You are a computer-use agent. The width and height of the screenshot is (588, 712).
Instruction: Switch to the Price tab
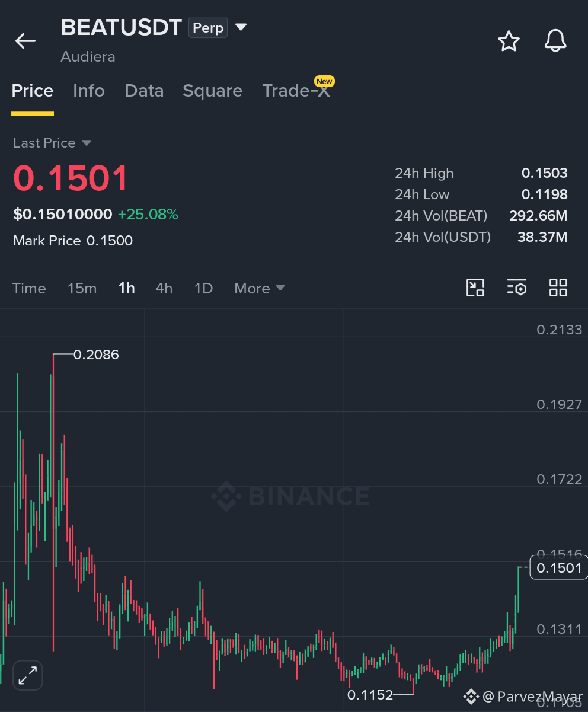[33, 91]
